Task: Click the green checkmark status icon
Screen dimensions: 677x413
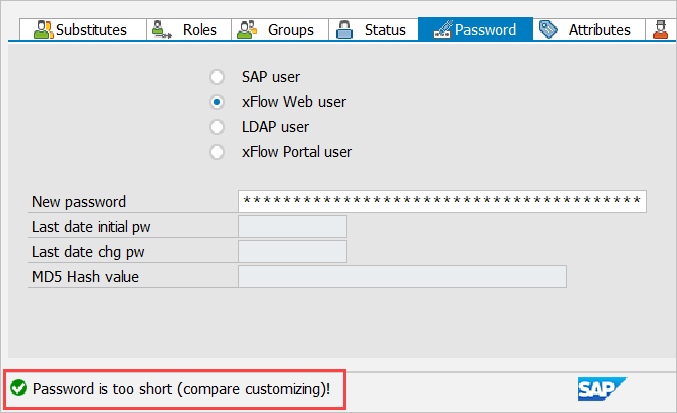Action: click(18, 388)
